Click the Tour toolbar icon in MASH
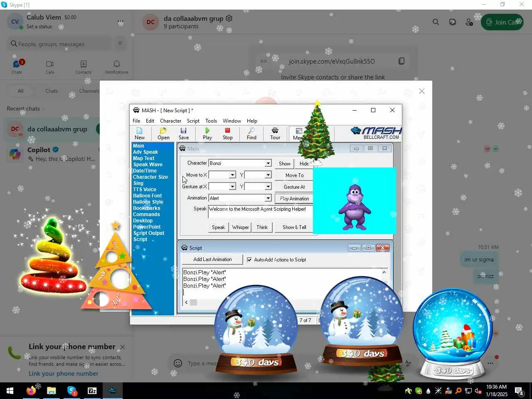This screenshot has height=399, width=532. click(275, 133)
